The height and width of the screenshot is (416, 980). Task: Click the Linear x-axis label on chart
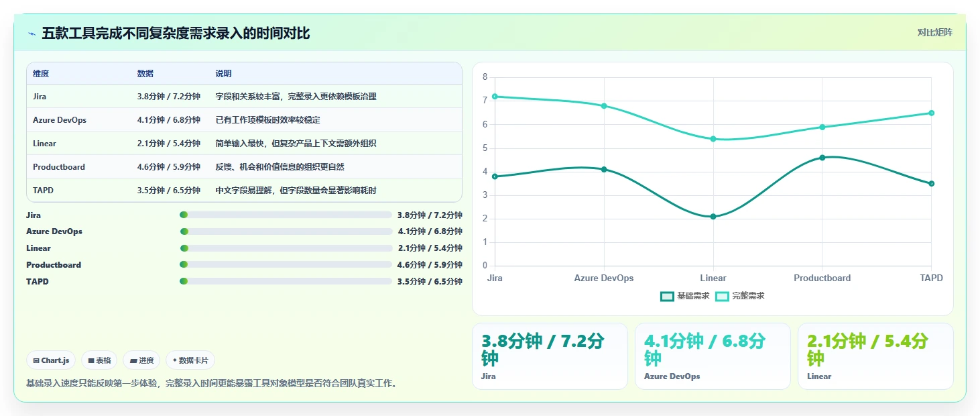coord(713,278)
